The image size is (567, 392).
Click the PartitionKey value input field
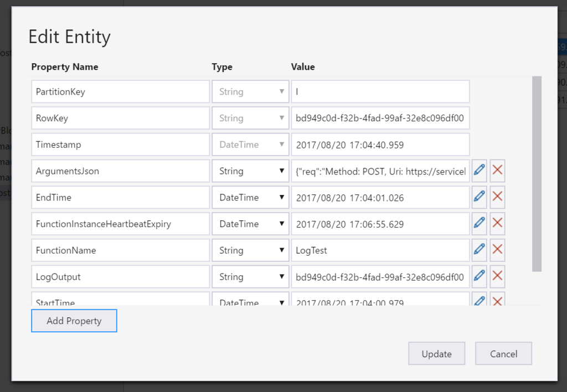tap(380, 92)
